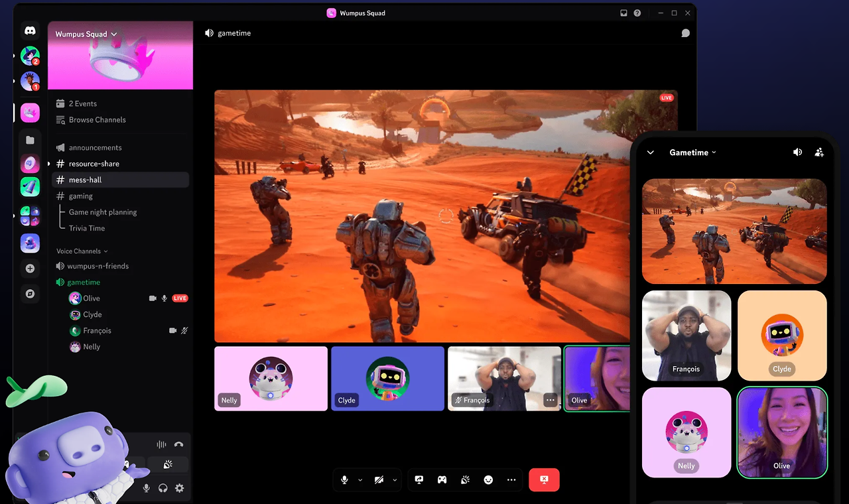The height and width of the screenshot is (504, 849).
Task: Start an activity with the game controller icon
Action: (x=442, y=479)
